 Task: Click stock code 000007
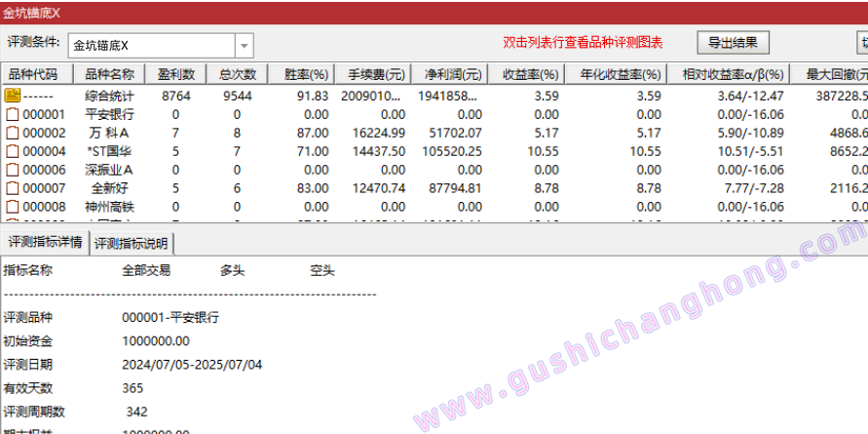click(x=44, y=188)
